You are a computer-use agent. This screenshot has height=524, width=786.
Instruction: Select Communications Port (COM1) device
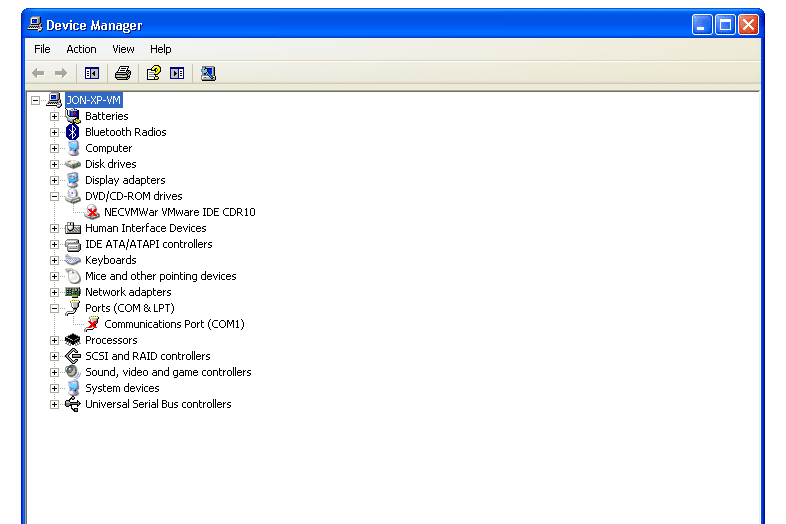(174, 324)
